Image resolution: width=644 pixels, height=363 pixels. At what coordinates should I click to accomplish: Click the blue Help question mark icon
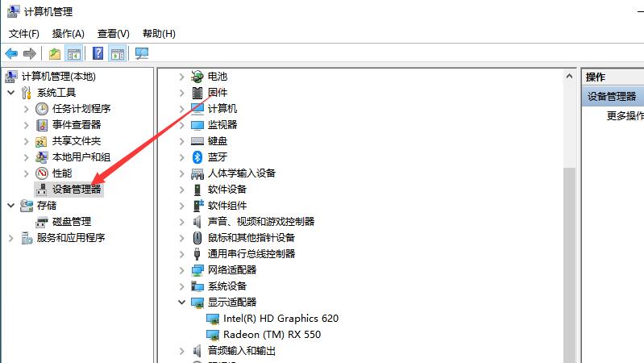pyautogui.click(x=98, y=53)
